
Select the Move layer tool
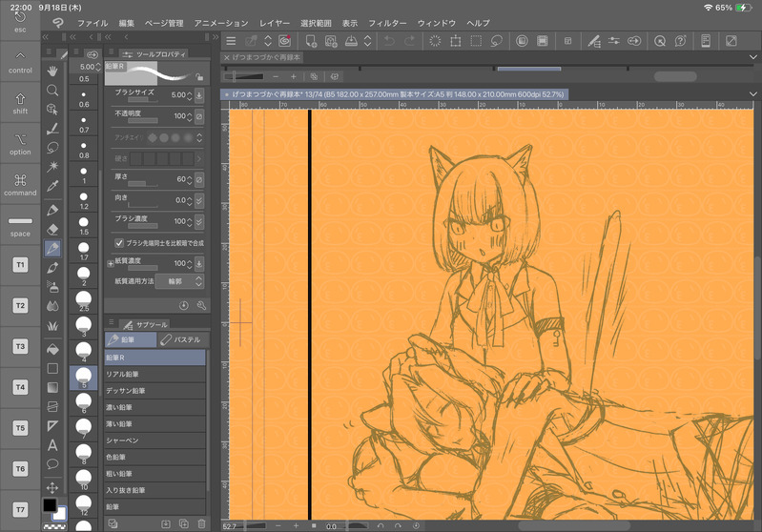coord(52,487)
